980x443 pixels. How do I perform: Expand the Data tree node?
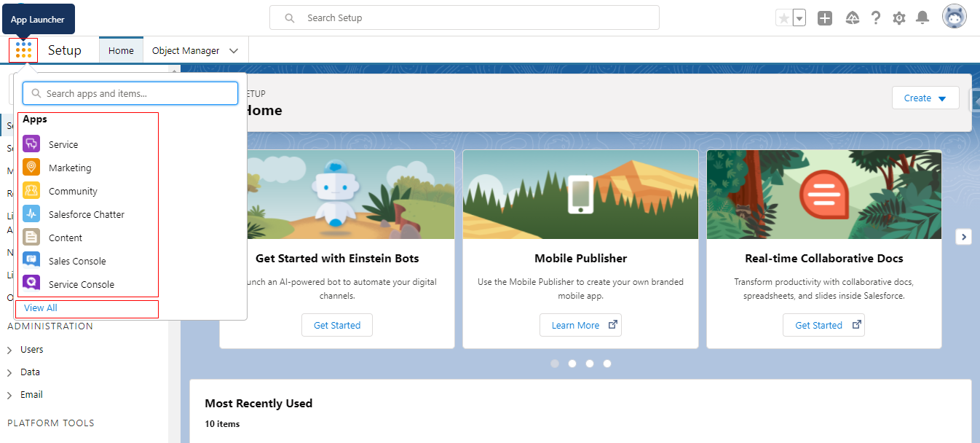[9, 372]
